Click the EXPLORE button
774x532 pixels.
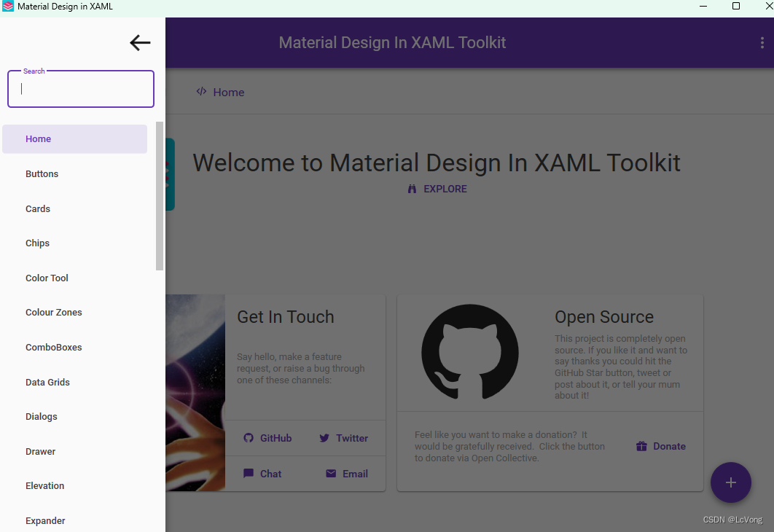click(x=437, y=189)
